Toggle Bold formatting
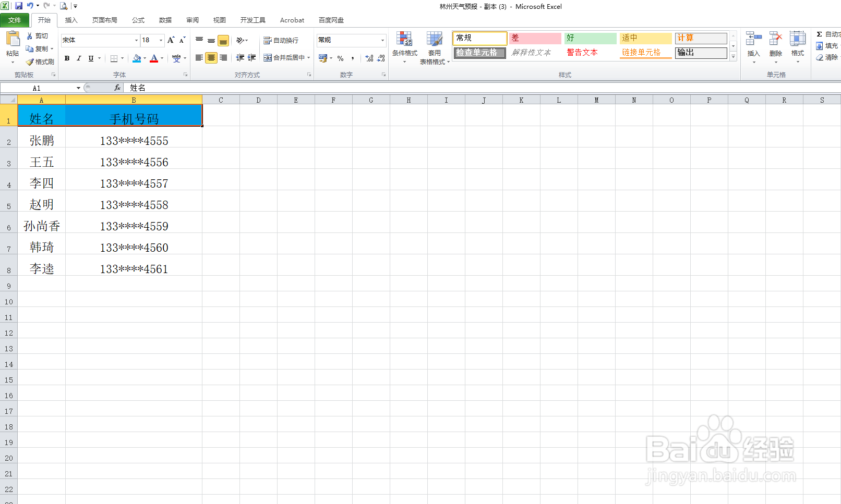 pyautogui.click(x=67, y=58)
